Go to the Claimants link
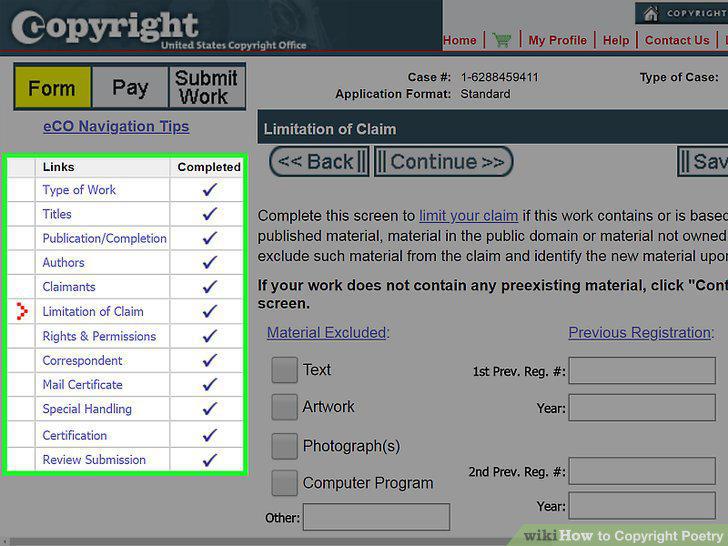This screenshot has width=728, height=546. click(x=69, y=287)
